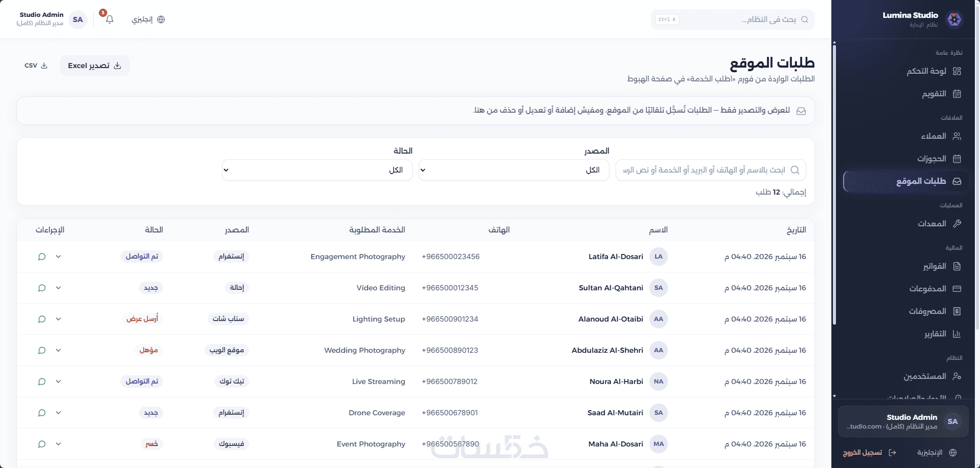Screen dimensions: 980x468
Task: Click the globe language icon in header
Action: [161, 19]
